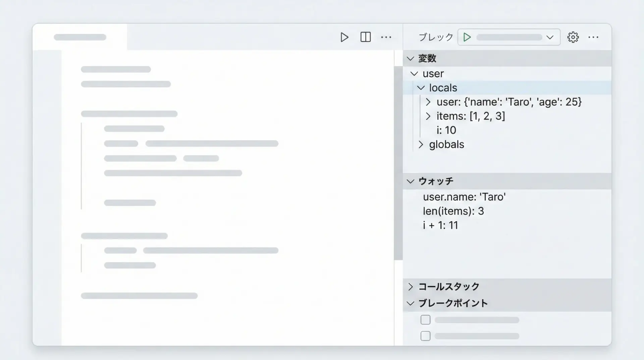
Task: Collapse the ブレークポイント section
Action: 410,303
